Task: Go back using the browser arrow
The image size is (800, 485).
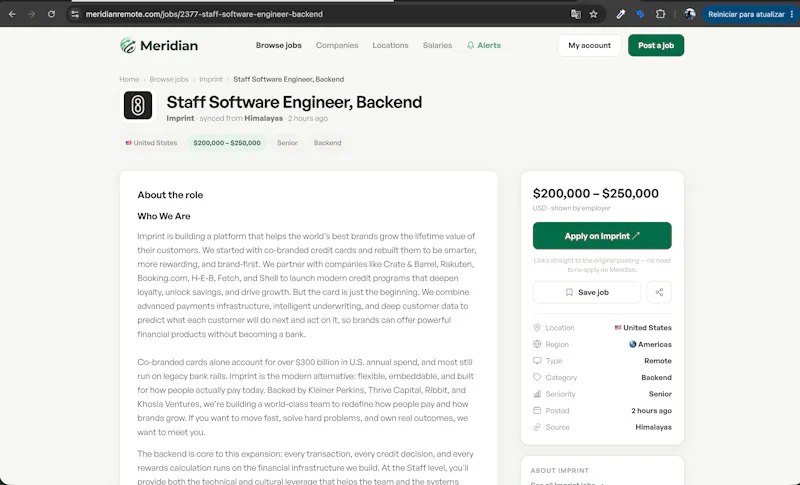Action: (x=12, y=14)
